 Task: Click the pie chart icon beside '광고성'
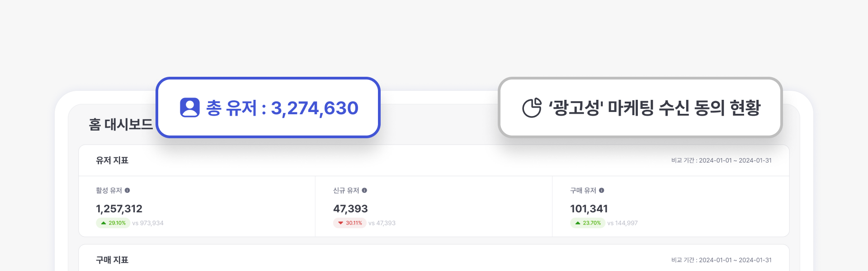pyautogui.click(x=532, y=108)
